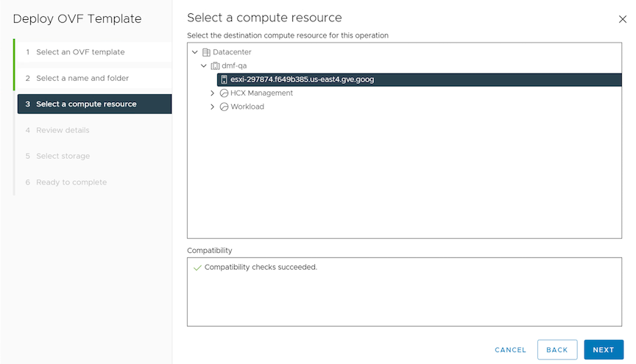
Task: Click the green compatibility checkmark icon
Action: (197, 268)
